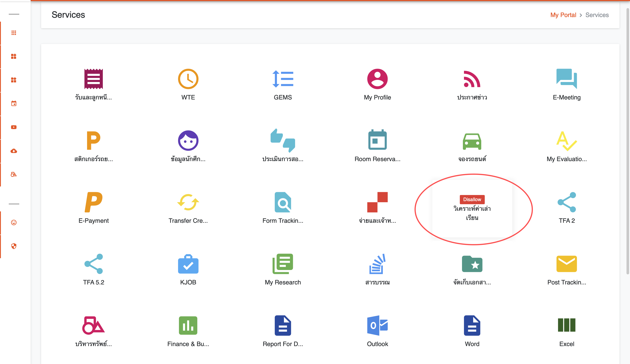The height and width of the screenshot is (364, 630).
Task: Open the WTE clock icon
Action: click(188, 79)
